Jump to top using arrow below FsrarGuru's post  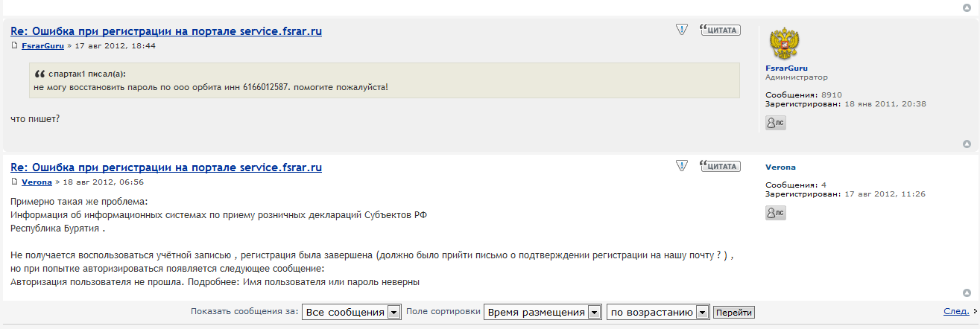(967, 144)
